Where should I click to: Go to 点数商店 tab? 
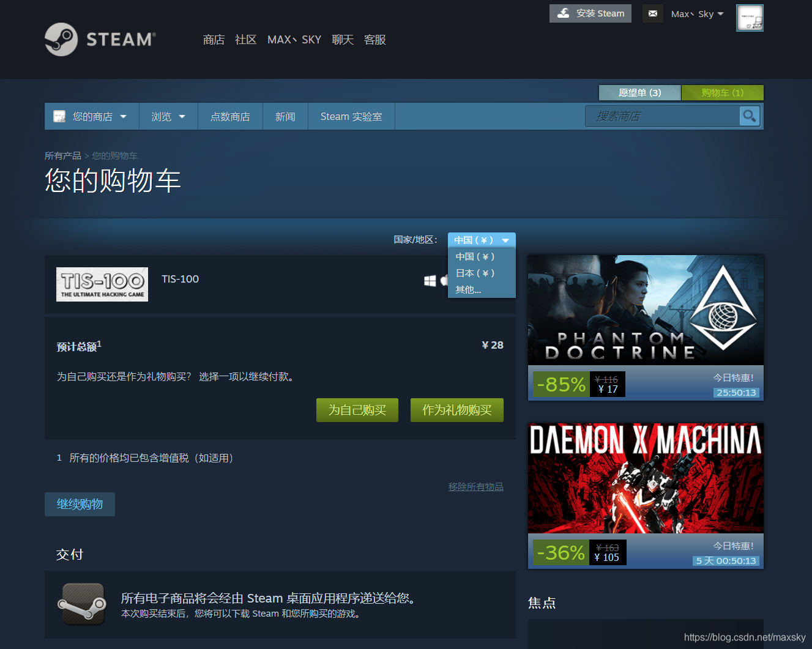(x=230, y=116)
